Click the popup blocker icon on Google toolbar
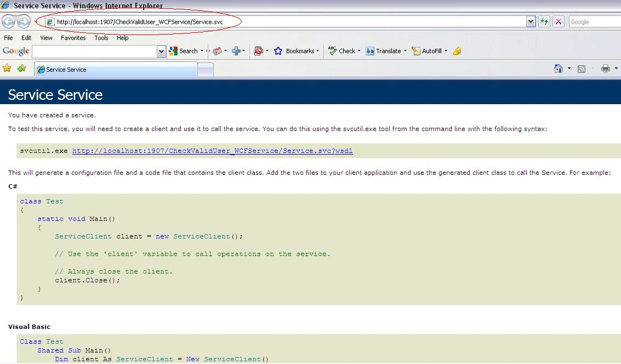The width and height of the screenshot is (621, 364). (x=259, y=51)
